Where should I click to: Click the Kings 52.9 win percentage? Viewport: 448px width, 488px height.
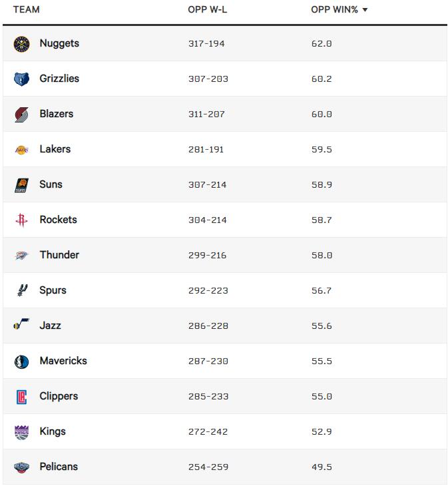[x=321, y=432]
